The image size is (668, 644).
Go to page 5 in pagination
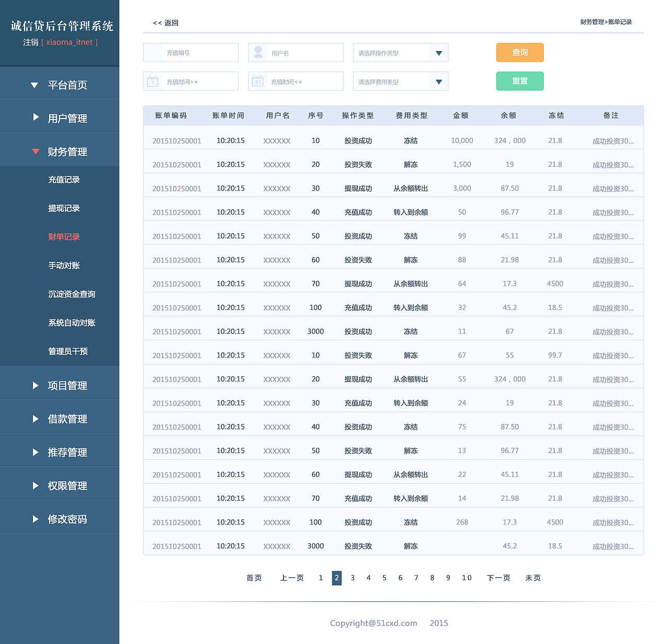coord(385,578)
